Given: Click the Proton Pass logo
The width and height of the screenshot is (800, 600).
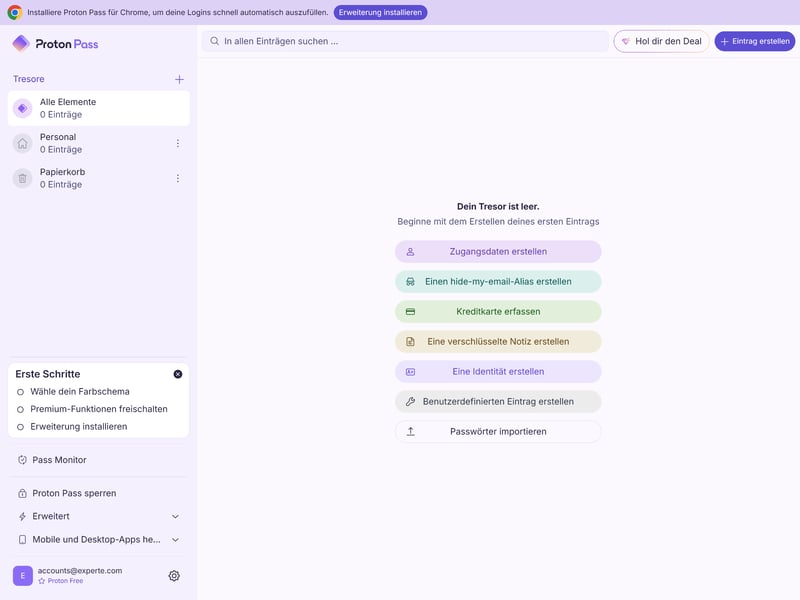Looking at the screenshot, I should point(55,44).
